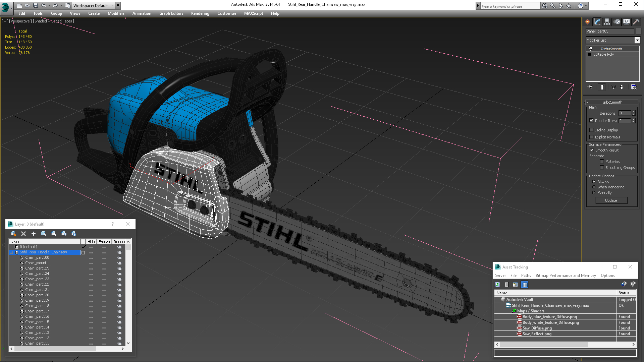This screenshot has height=362, width=644.
Task: Click the Redo arrow icon
Action: click(x=55, y=5)
